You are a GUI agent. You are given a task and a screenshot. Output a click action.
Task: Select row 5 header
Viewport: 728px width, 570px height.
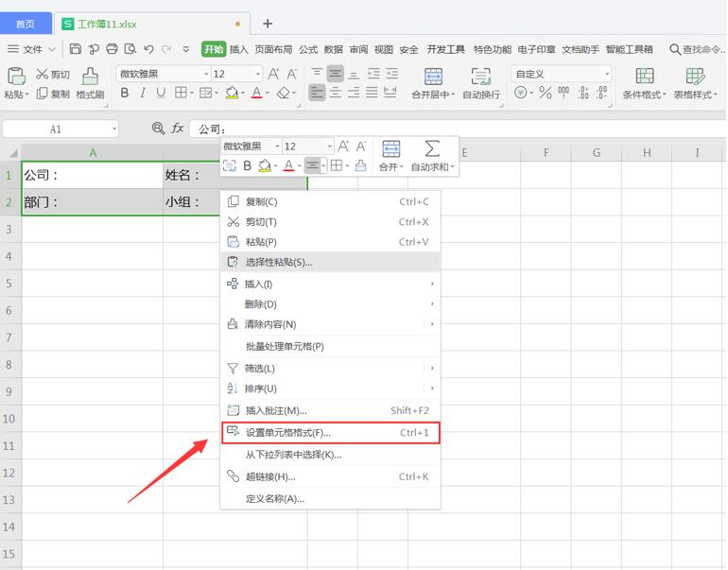click(x=9, y=284)
